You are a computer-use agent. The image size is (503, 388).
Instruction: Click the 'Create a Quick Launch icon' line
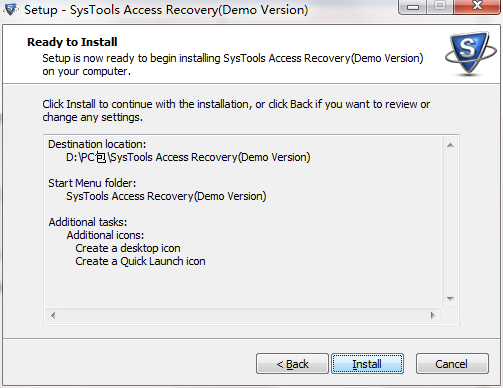(x=140, y=261)
